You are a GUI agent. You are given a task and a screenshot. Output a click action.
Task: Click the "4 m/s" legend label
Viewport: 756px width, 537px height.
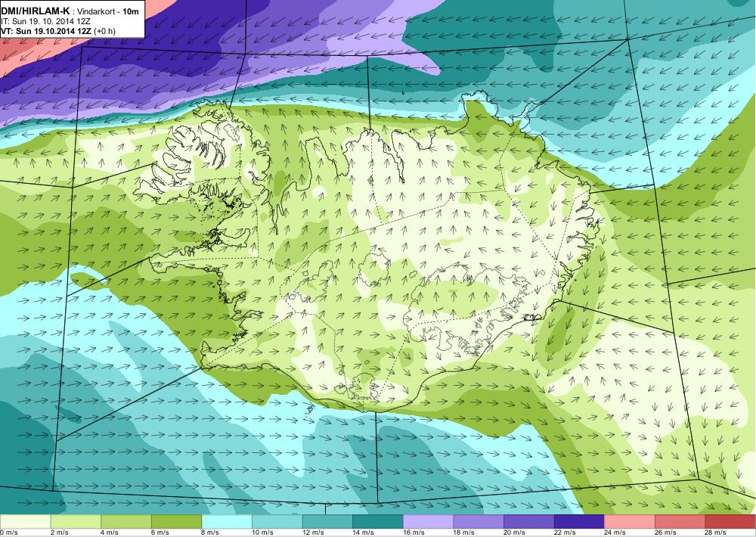pyautogui.click(x=110, y=532)
